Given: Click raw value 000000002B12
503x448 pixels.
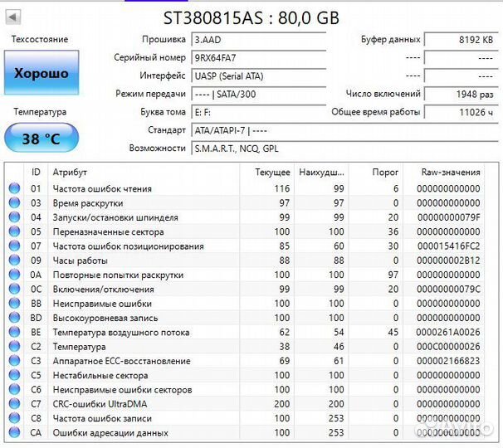Looking at the screenshot, I should click(x=448, y=261).
